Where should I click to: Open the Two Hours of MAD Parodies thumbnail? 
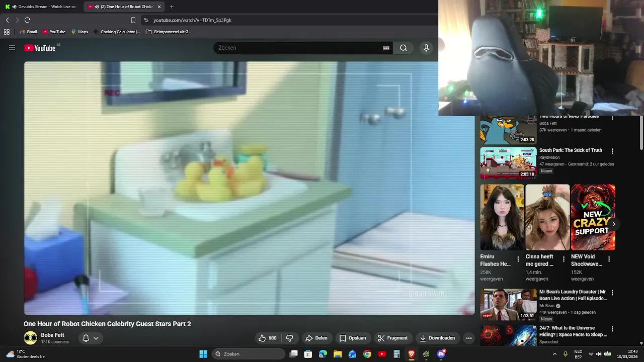[508, 130]
